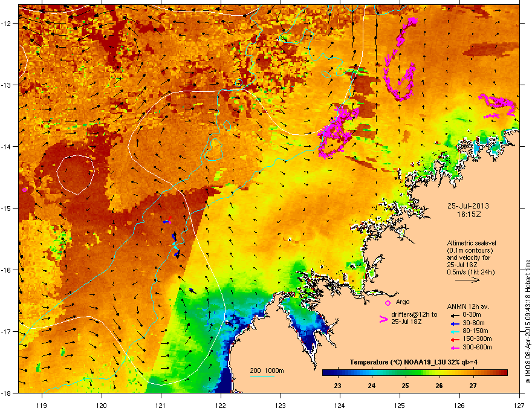The height and width of the screenshot is (411, 532).
Task: Click the '30-80m' depth label
Action: click(x=473, y=323)
